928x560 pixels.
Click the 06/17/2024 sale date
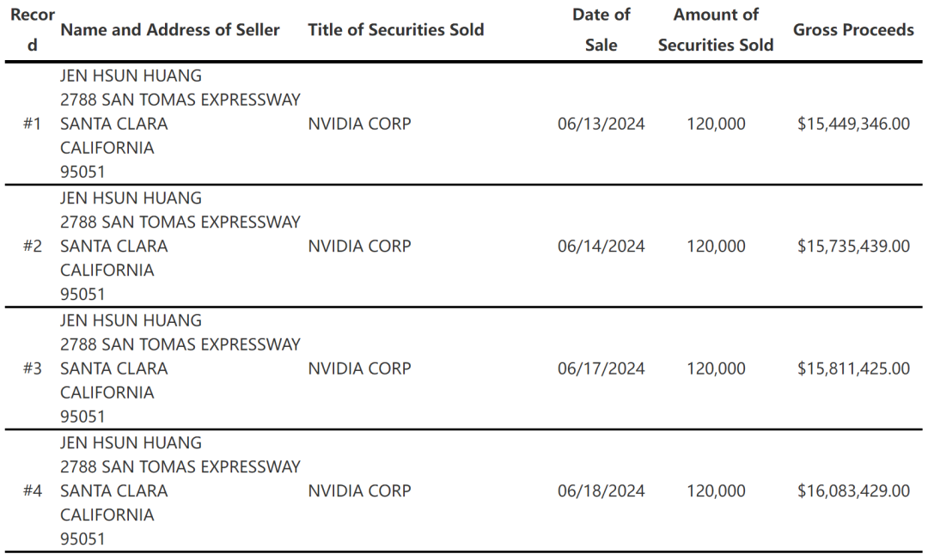point(601,368)
